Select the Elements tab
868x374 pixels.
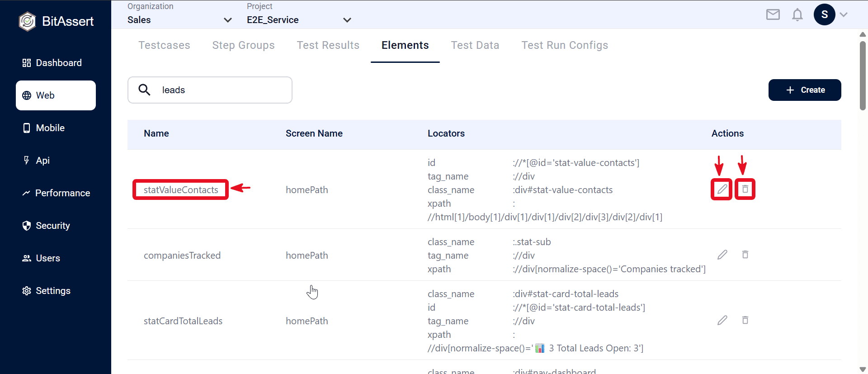[x=405, y=45]
